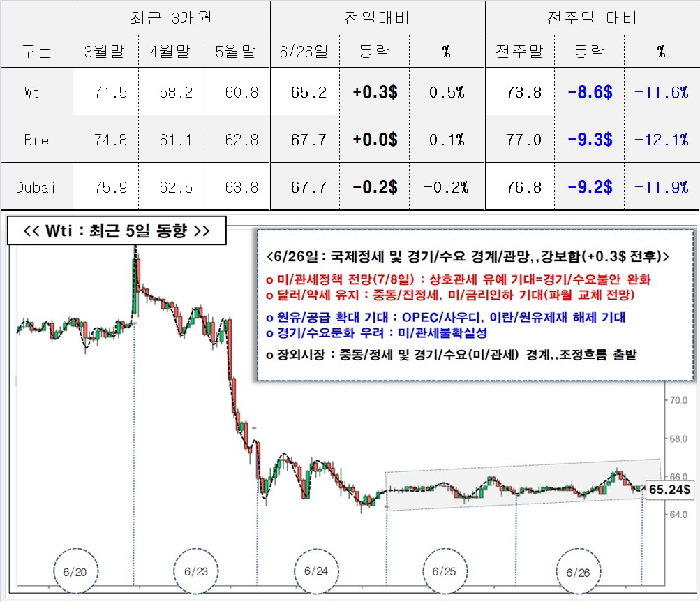The width and height of the screenshot is (700, 602).
Task: Click Wti weekly change -8.6$
Action: [590, 92]
